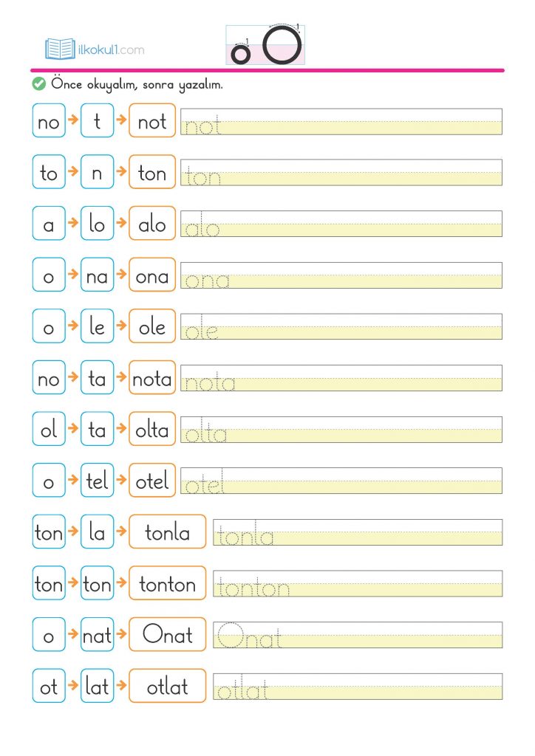Click the tracing line for 'nota'

pyautogui.click(x=341, y=378)
